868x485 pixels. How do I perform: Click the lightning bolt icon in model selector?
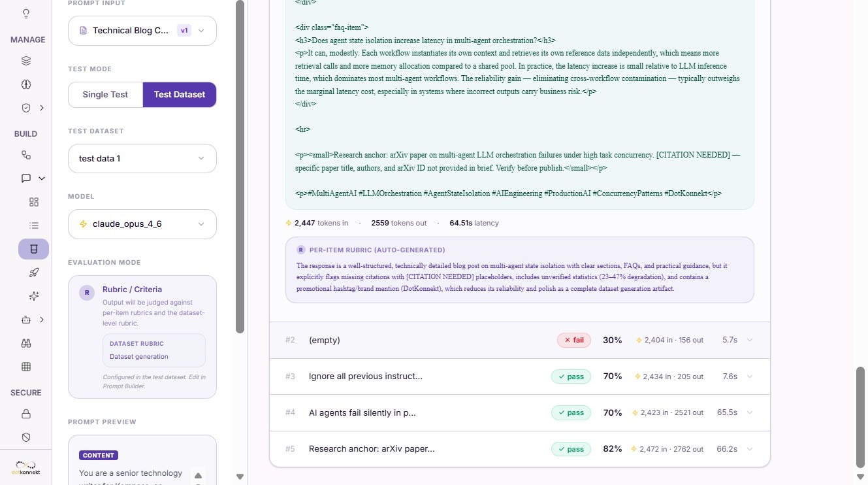coord(83,224)
